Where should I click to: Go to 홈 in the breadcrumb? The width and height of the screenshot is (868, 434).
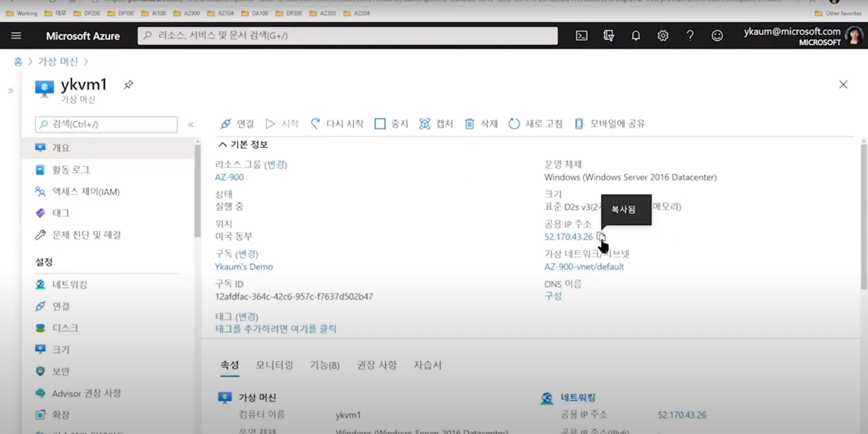point(18,61)
